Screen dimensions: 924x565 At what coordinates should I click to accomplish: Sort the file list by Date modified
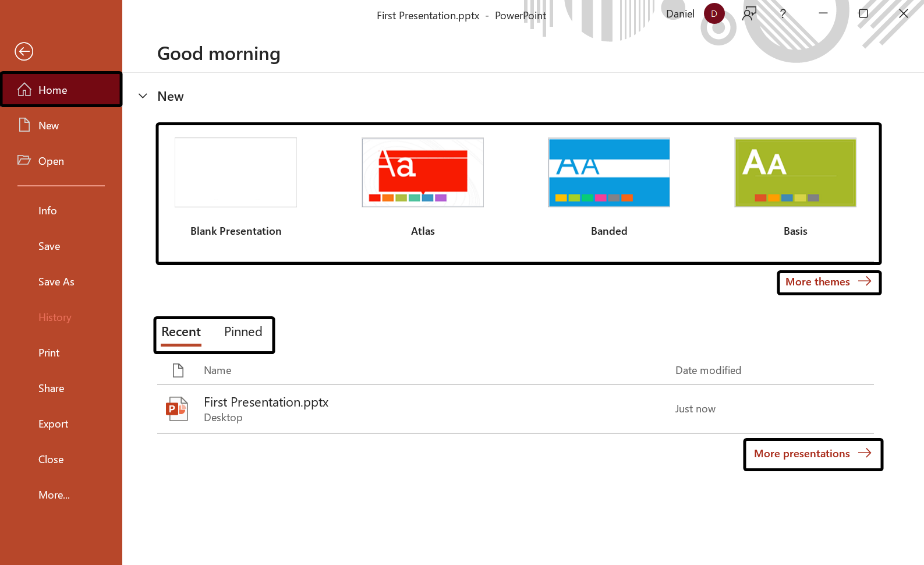click(708, 370)
